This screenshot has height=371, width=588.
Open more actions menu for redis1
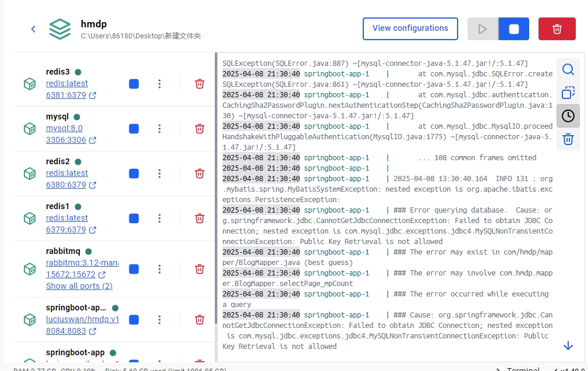pyautogui.click(x=160, y=218)
